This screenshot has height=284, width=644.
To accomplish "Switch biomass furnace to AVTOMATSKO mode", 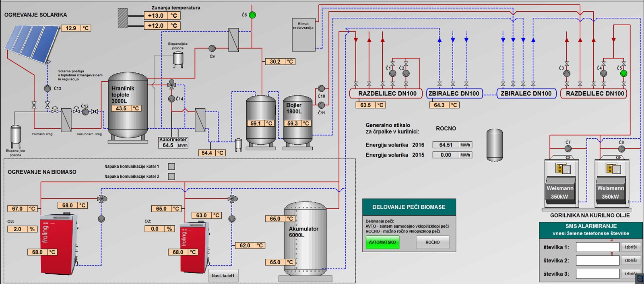I will point(382,242).
